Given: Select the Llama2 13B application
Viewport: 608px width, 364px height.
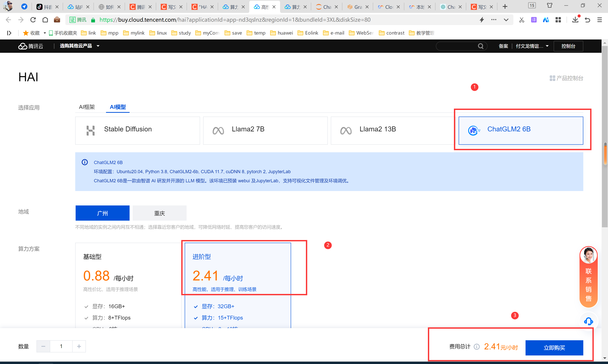Looking at the screenshot, I should coord(393,130).
